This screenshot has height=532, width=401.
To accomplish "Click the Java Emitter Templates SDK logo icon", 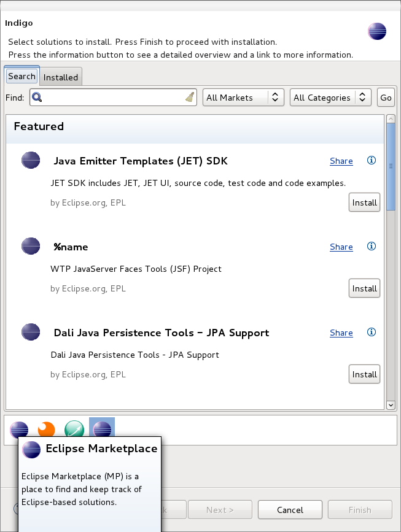I will pyautogui.click(x=31, y=160).
